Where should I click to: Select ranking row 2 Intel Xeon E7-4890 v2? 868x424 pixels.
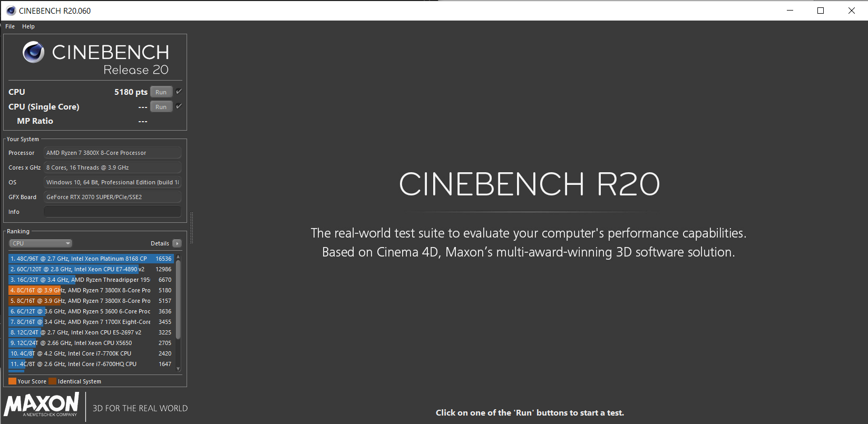[x=91, y=269]
